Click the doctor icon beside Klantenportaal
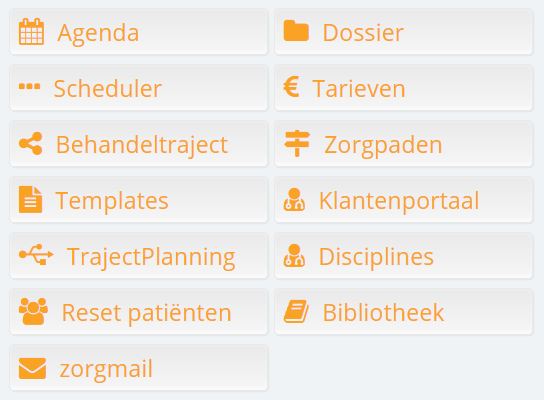This screenshot has height=400, width=544. [294, 199]
